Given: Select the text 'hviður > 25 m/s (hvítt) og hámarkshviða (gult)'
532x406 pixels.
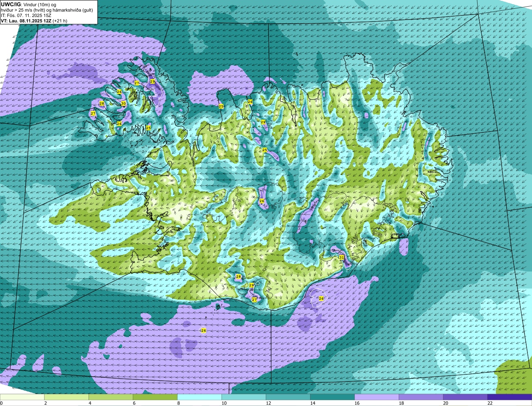Looking at the screenshot, I should (47, 10).
